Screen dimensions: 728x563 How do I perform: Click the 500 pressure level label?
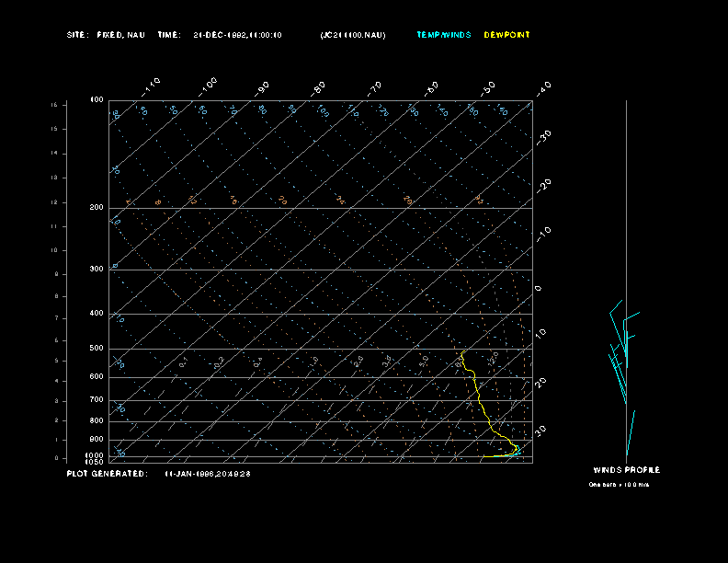point(97,349)
